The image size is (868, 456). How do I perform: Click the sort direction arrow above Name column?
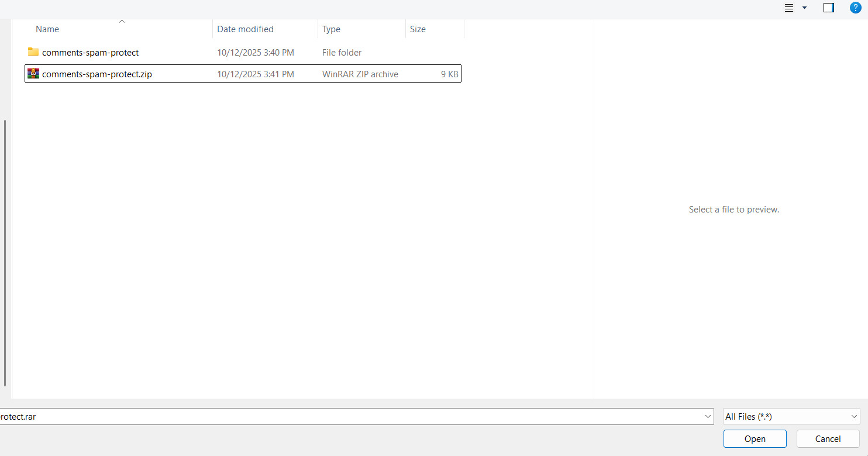(122, 20)
